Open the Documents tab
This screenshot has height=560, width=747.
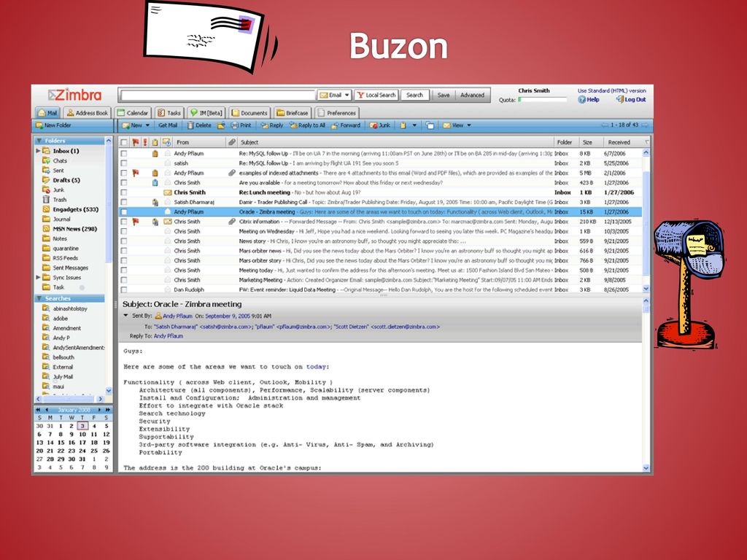pos(249,113)
